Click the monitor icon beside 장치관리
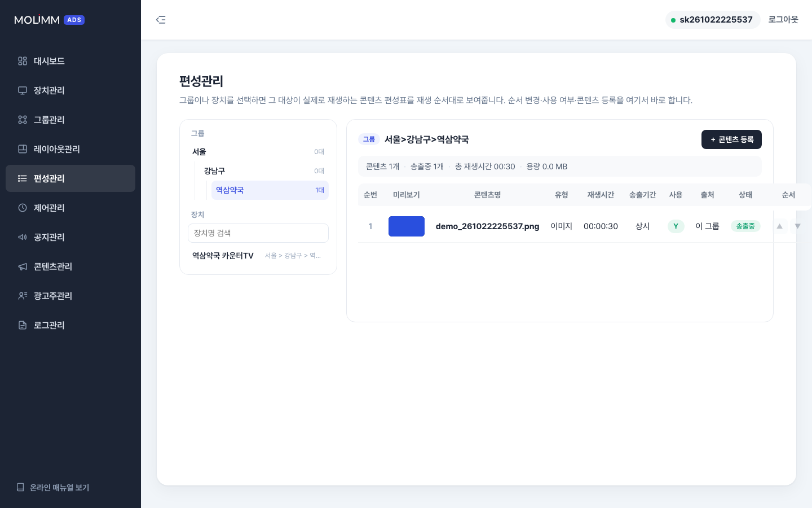 [x=23, y=90]
